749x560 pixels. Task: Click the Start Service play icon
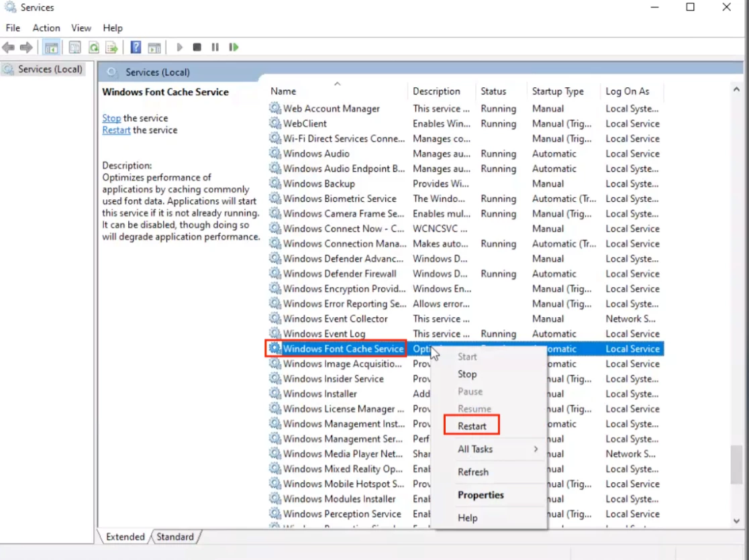(x=180, y=47)
